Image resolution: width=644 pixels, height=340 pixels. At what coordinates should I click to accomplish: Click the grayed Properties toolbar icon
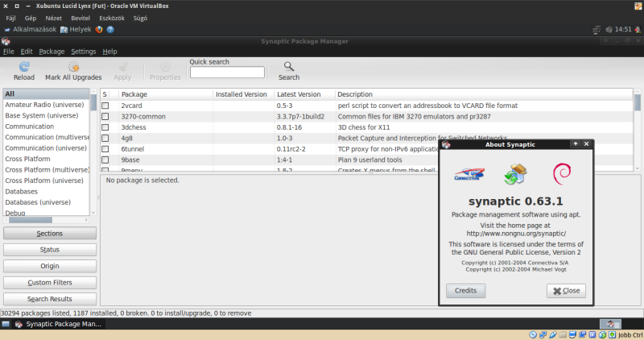(165, 67)
